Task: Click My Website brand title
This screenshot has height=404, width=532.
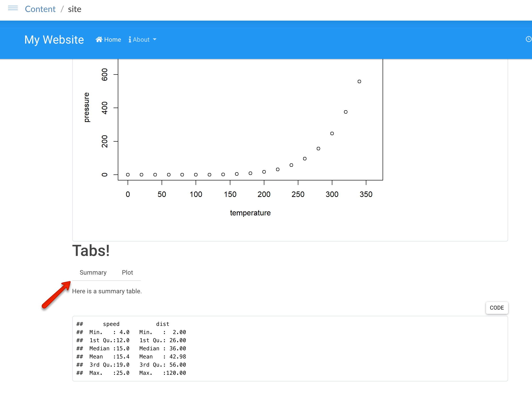Action: (x=54, y=39)
